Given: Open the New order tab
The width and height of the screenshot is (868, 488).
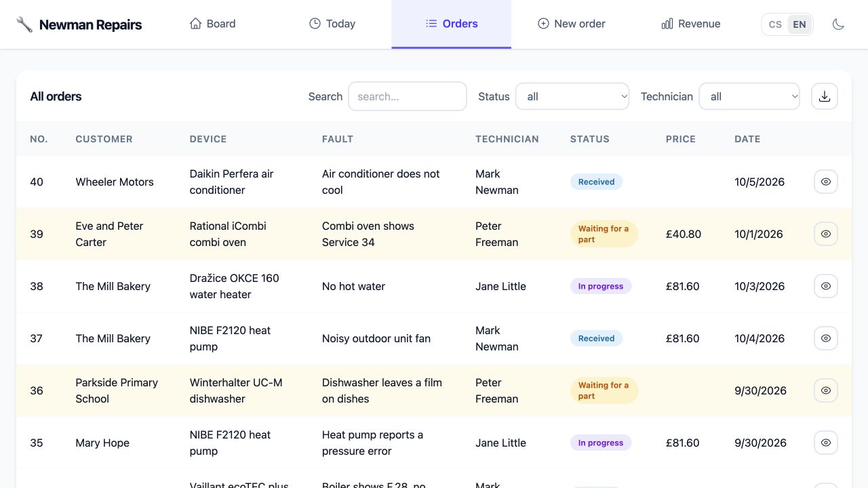Looking at the screenshot, I should pos(571,24).
